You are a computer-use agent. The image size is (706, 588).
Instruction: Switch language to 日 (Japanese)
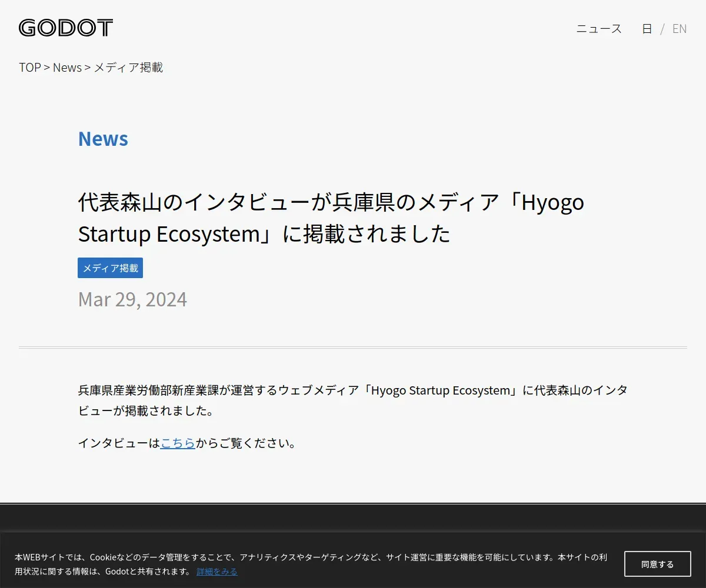click(x=647, y=28)
